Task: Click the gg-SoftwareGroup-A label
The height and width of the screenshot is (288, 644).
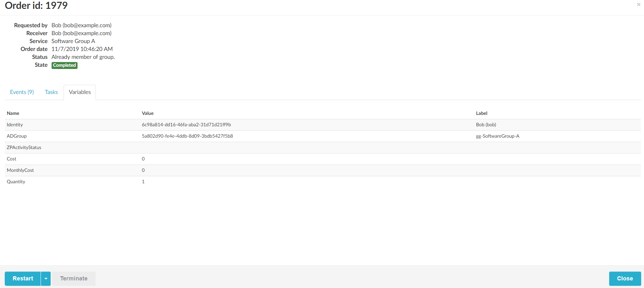Action: point(497,136)
